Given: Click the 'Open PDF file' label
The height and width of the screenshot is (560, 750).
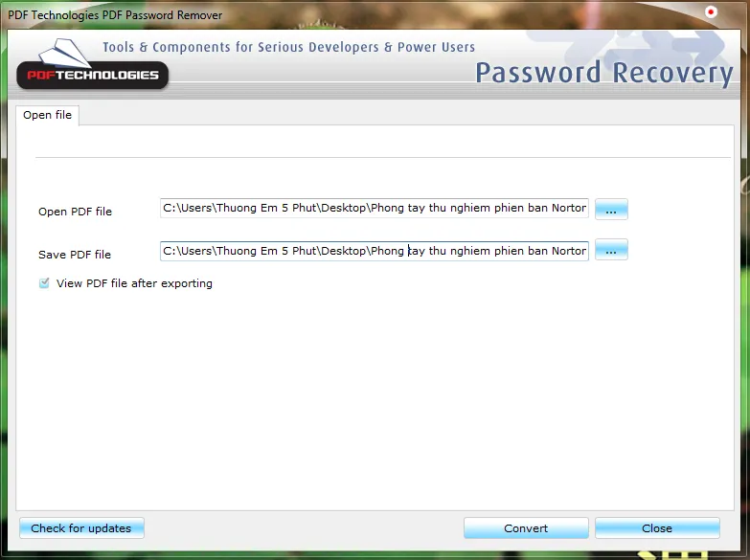Looking at the screenshot, I should click(x=75, y=212).
